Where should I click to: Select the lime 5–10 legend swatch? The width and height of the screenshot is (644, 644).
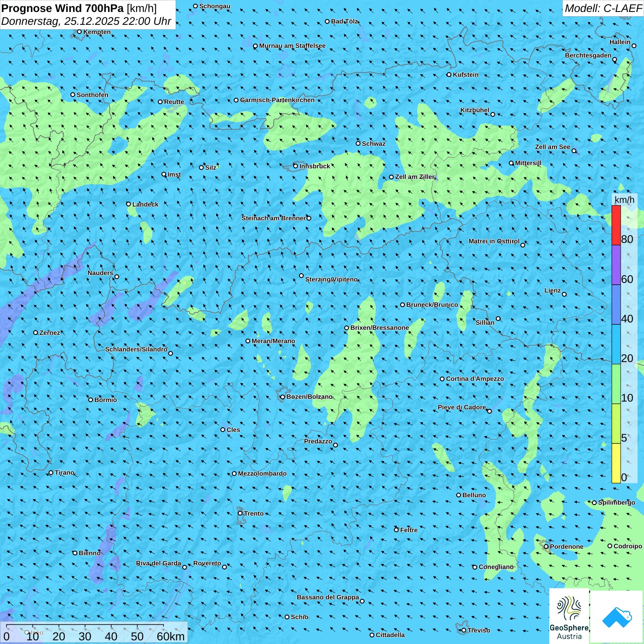pos(616,424)
